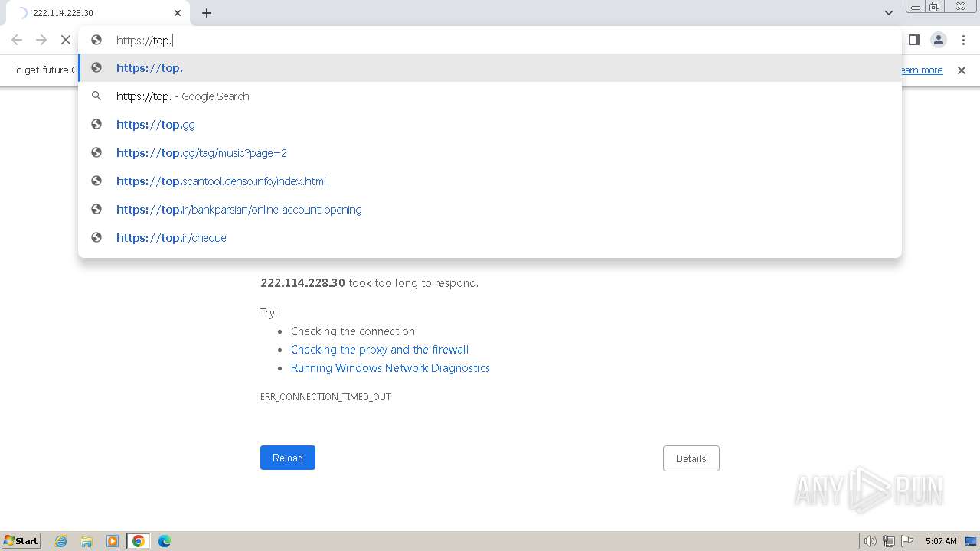The image size is (980, 551).
Task: Click the globe icon beside top.gg suggestion
Action: click(x=96, y=125)
